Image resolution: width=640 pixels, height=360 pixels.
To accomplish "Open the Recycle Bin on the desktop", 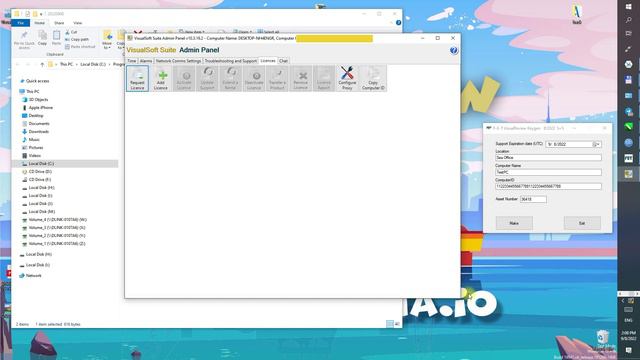I will point(602,340).
